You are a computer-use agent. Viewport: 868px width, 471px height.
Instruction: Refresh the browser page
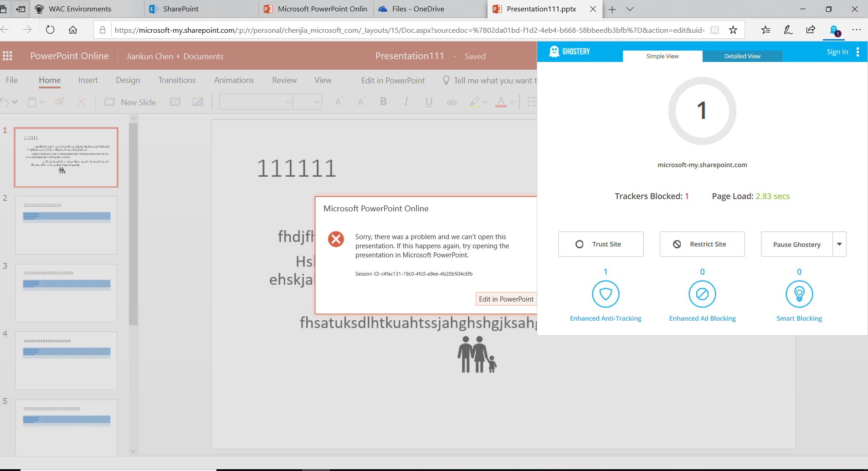50,30
